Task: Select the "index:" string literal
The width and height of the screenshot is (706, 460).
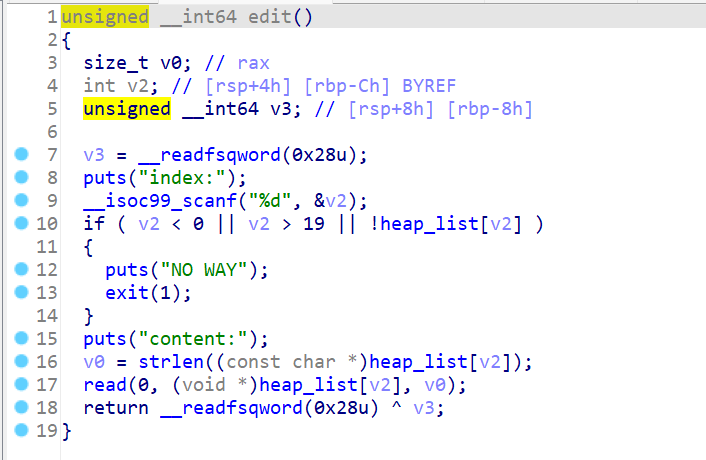Action: pos(182,178)
